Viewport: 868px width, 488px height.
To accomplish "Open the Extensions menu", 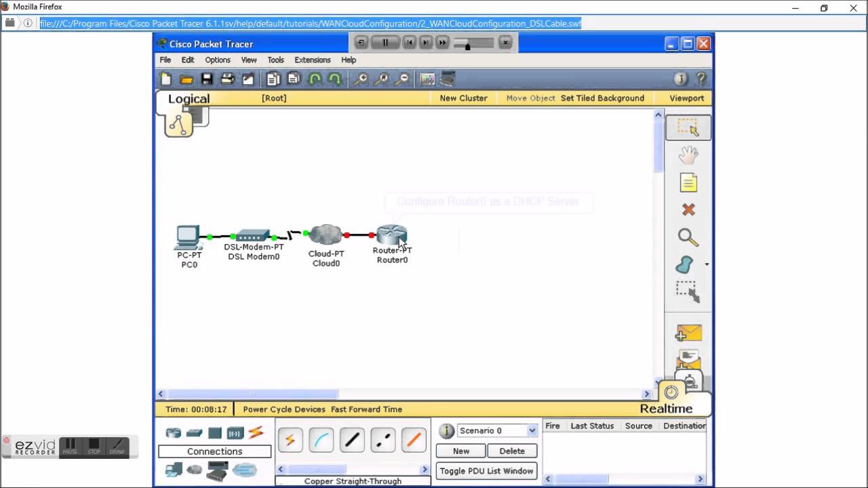I will (x=313, y=60).
